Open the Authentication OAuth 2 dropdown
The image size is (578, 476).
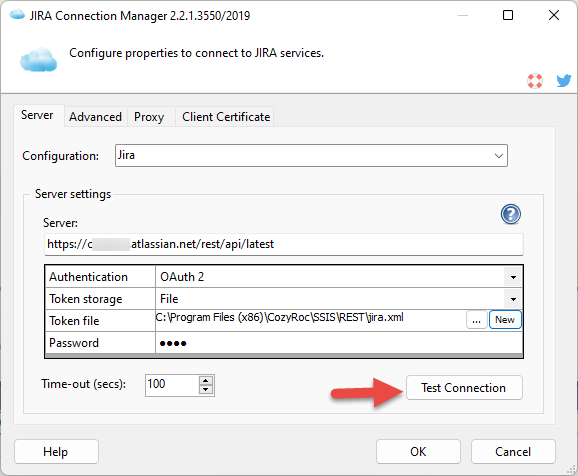tap(513, 277)
